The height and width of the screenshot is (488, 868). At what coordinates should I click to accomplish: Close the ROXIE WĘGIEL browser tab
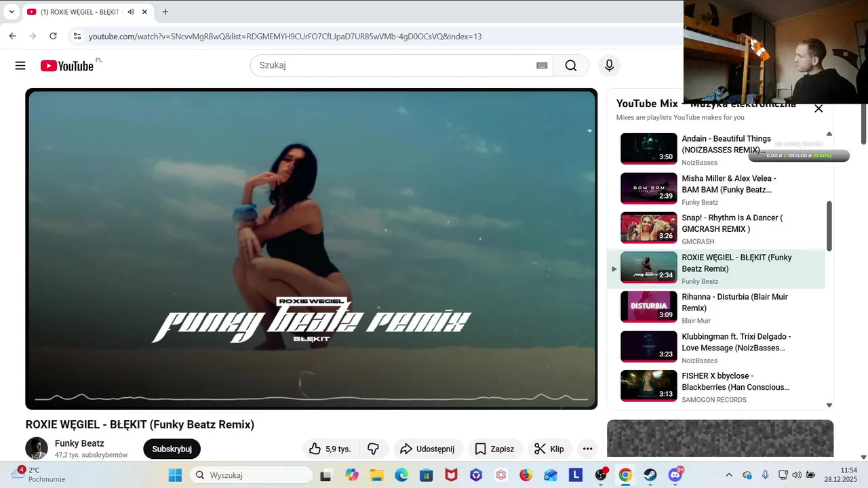click(x=144, y=12)
